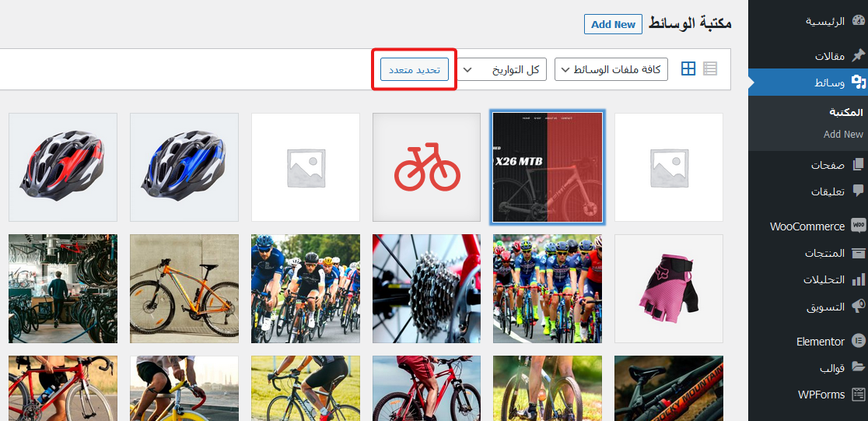Image resolution: width=868 pixels, height=421 pixels.
Task: Open تعليقات in the admin menu
Action: (x=828, y=191)
